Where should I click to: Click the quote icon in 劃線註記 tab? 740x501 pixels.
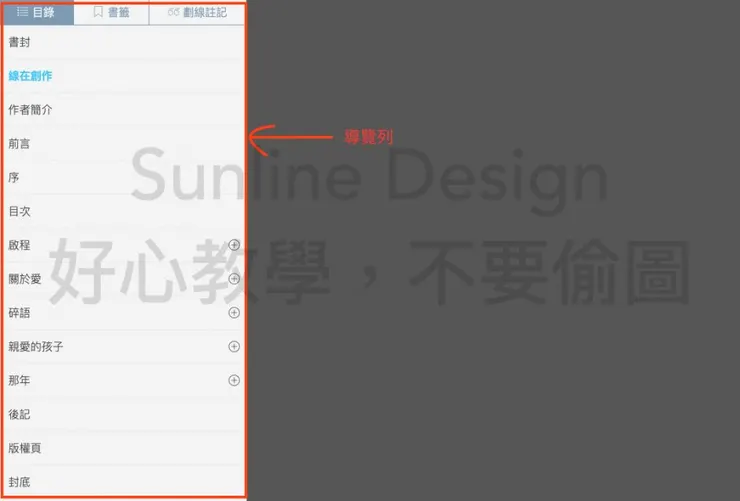[173, 12]
